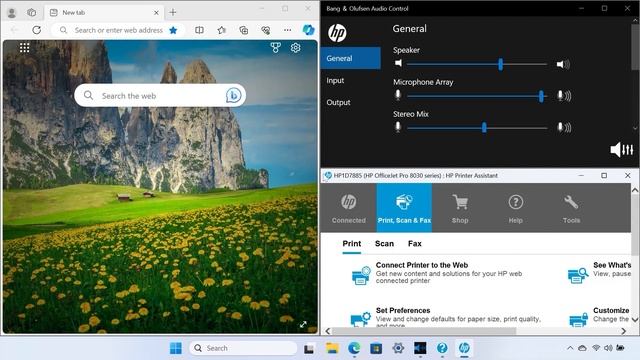Show hidden system tray icons
Image resolution: width=640 pixels, height=360 pixels.
pyautogui.click(x=570, y=348)
